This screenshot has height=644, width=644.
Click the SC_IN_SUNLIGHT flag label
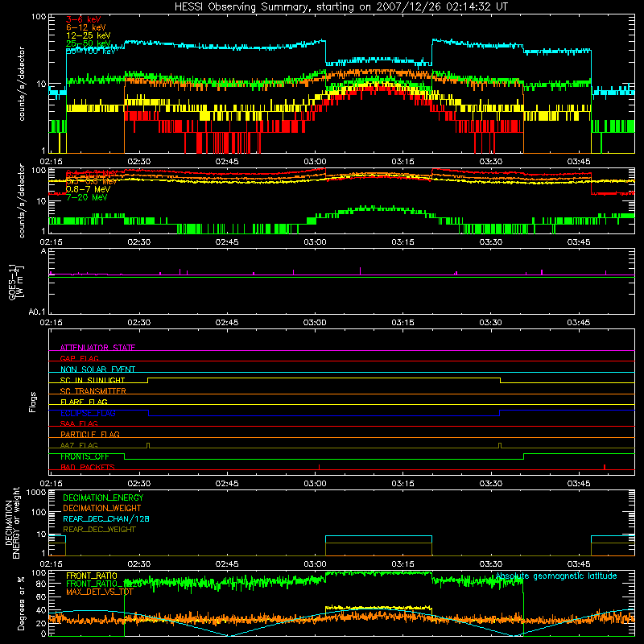93,380
